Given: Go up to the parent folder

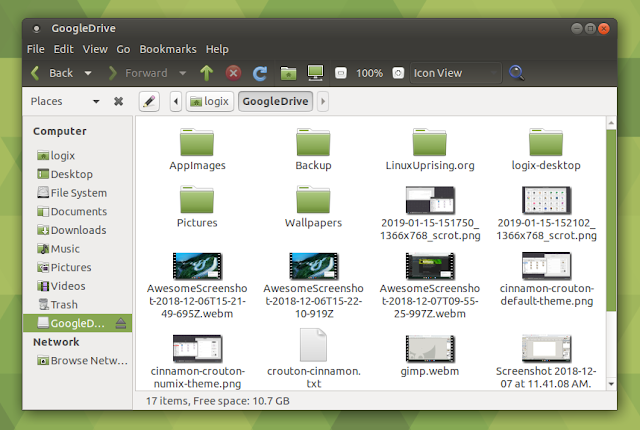Looking at the screenshot, I should [207, 73].
